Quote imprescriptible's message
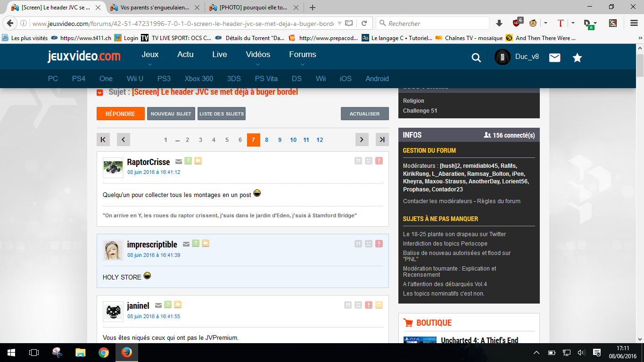 coord(358,244)
